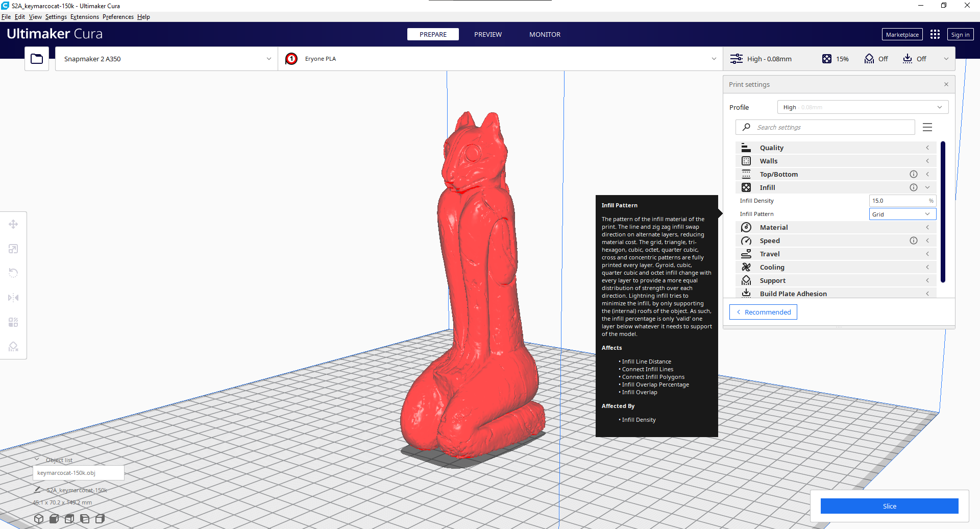Expand the Speed settings category
This screenshot has width=980, height=529.
point(836,241)
